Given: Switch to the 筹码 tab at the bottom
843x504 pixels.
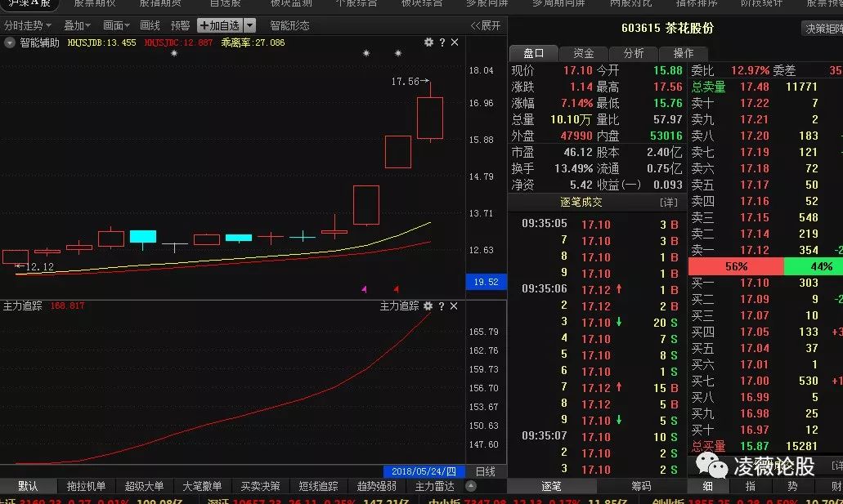Looking at the screenshot, I should 642,486.
